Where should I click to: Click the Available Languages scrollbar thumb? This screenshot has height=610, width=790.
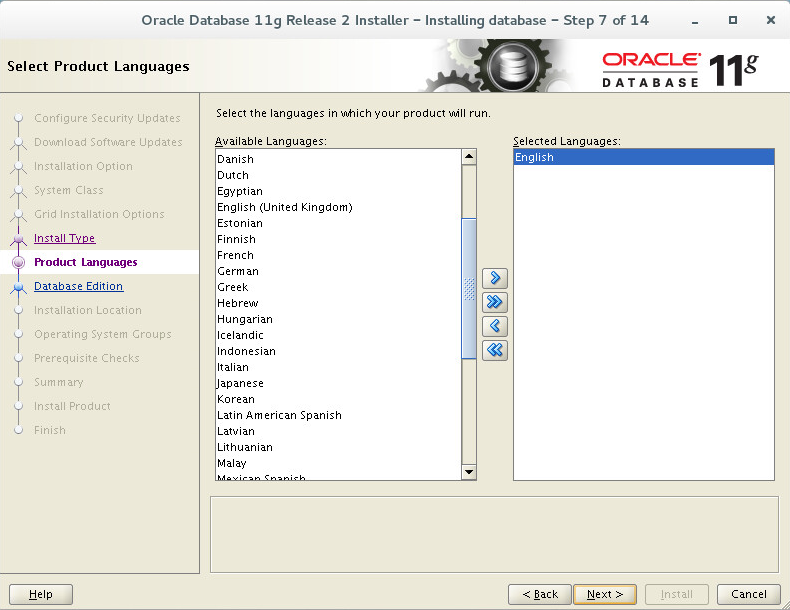(469, 289)
